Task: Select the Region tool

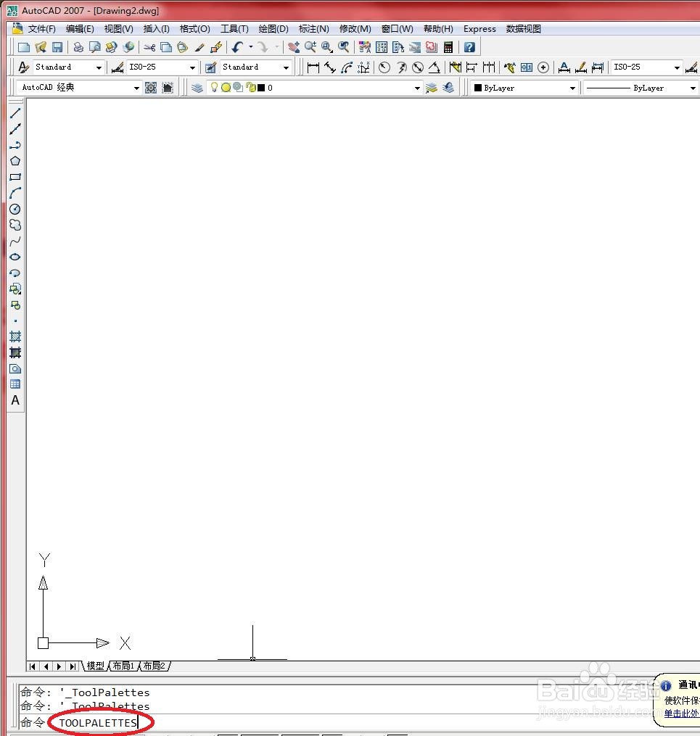Action: point(15,368)
